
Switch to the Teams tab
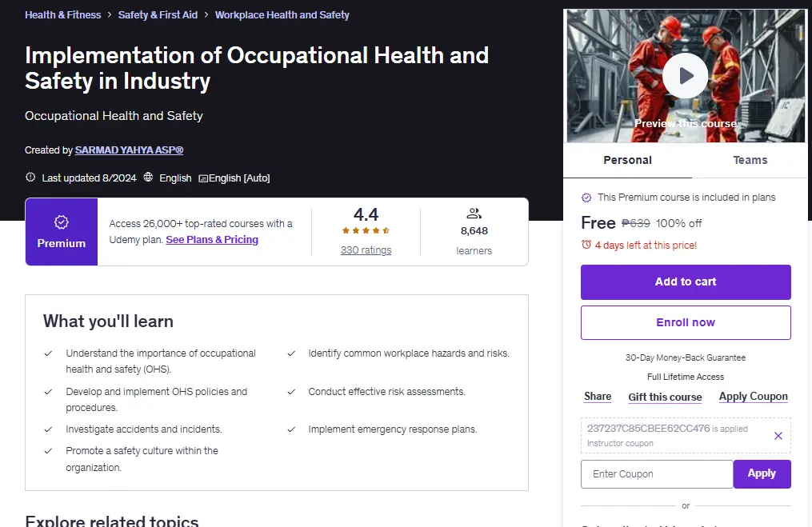[x=750, y=160]
